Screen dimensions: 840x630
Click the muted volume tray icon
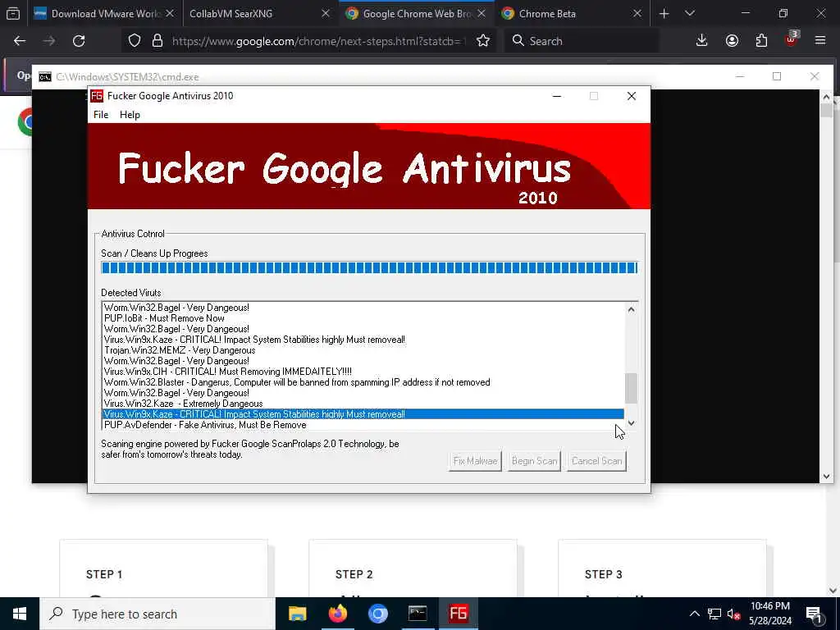click(x=733, y=614)
